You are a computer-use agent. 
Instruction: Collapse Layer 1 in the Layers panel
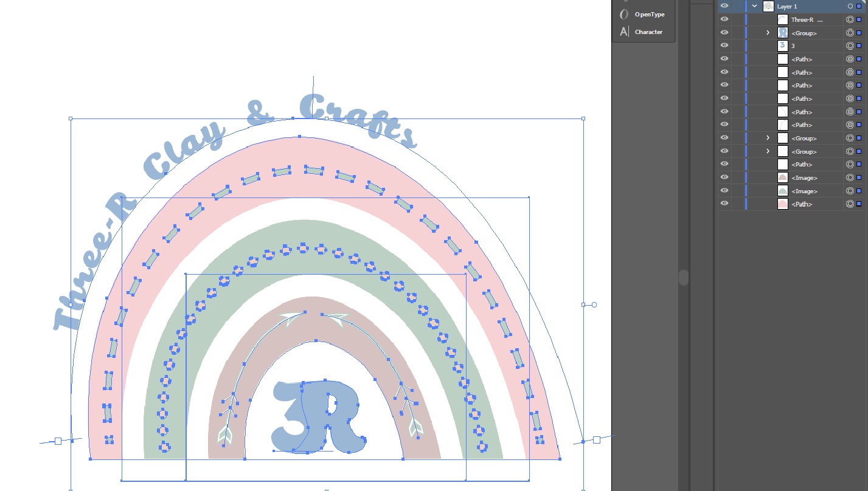pyautogui.click(x=755, y=6)
